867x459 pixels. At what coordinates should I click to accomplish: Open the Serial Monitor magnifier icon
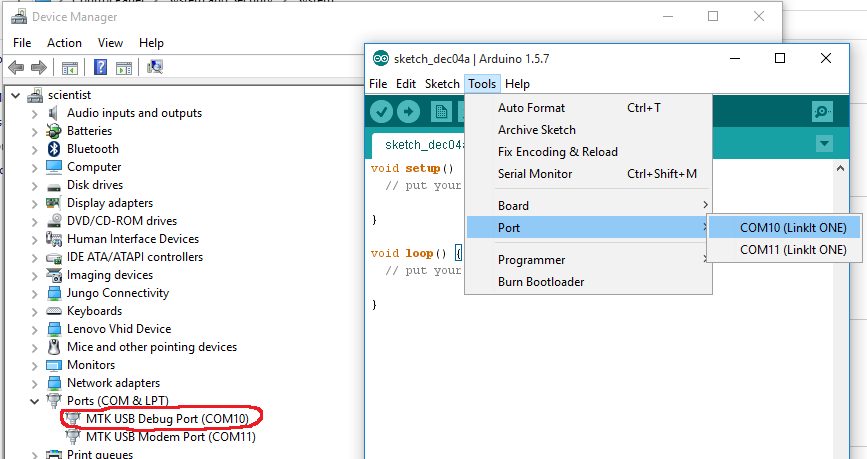[x=823, y=112]
